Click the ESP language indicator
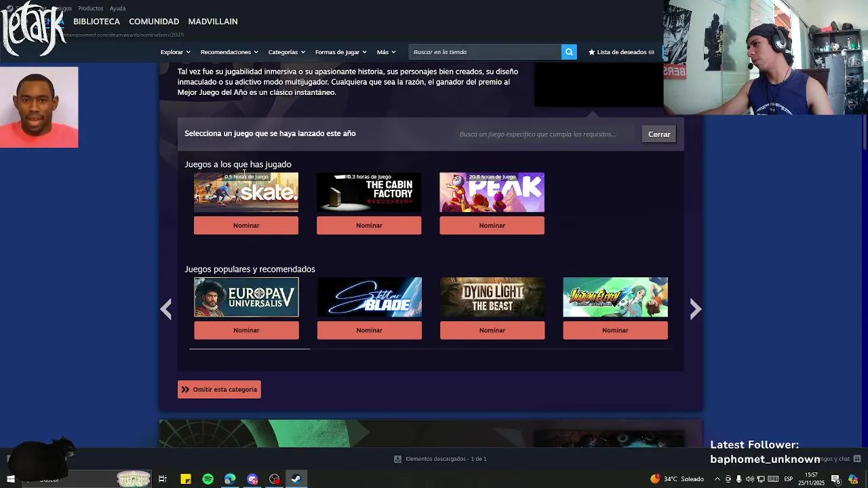 [789, 479]
